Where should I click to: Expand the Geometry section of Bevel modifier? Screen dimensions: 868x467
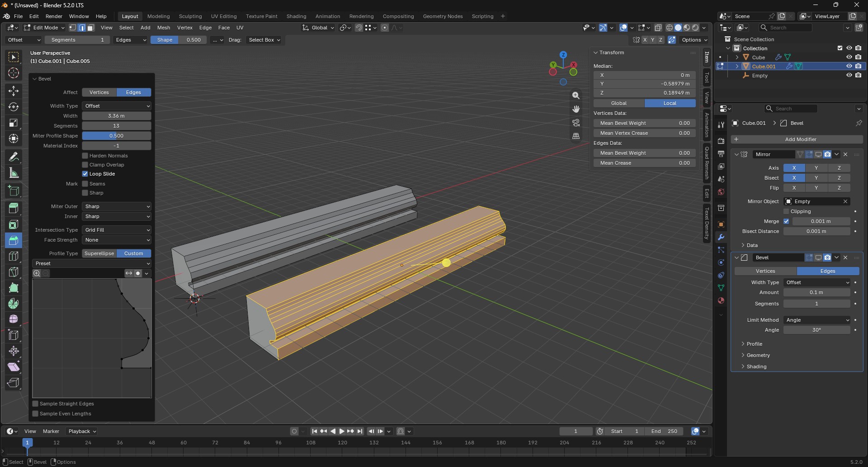click(x=758, y=355)
